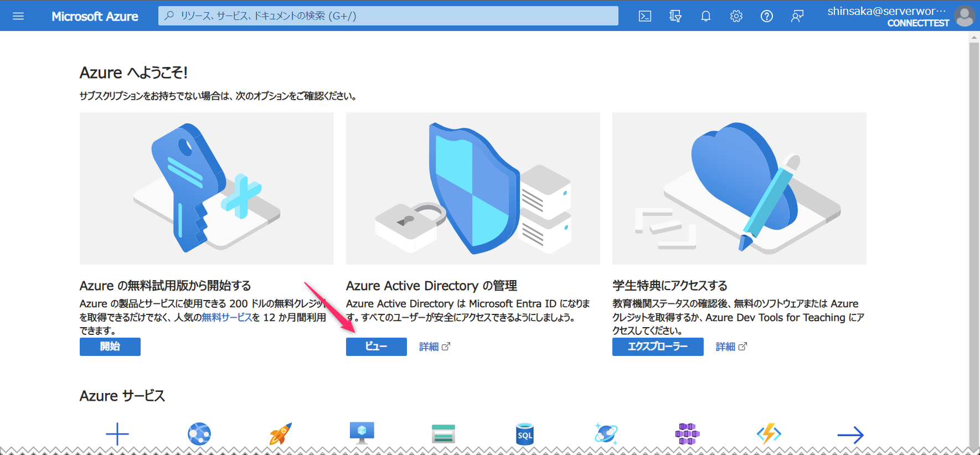Open 詳細 link beside the ビュー button
The height and width of the screenshot is (455, 980).
pyautogui.click(x=435, y=347)
